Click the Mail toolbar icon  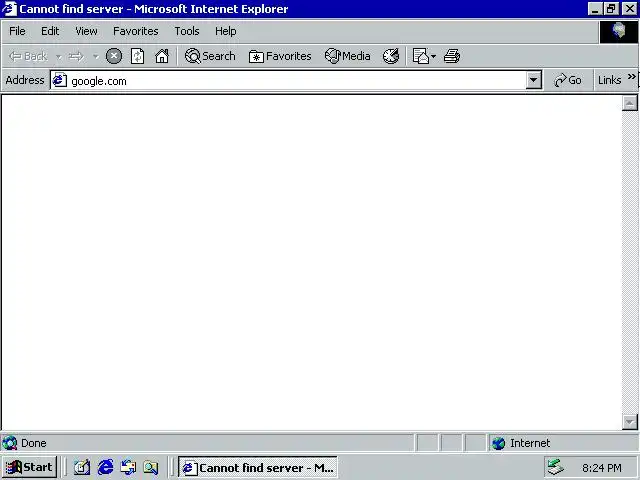[421, 56]
